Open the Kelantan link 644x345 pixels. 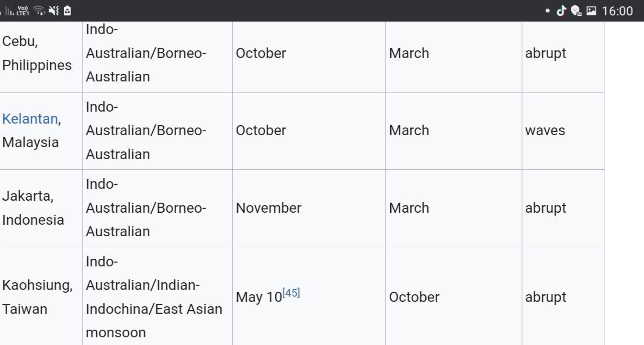pyautogui.click(x=30, y=119)
